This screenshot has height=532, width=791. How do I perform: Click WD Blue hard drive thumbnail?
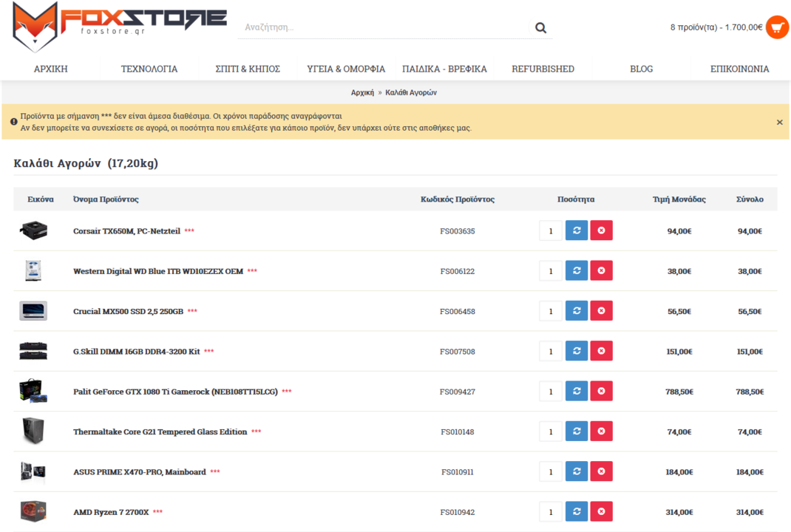33,270
